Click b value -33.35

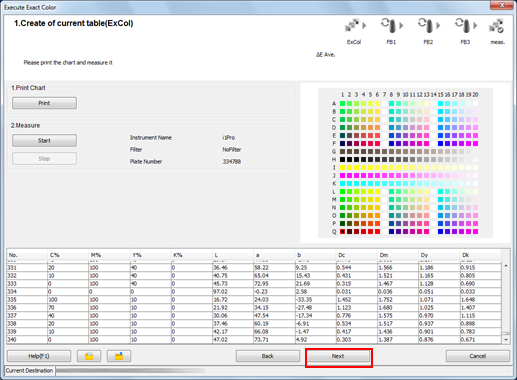tap(304, 300)
